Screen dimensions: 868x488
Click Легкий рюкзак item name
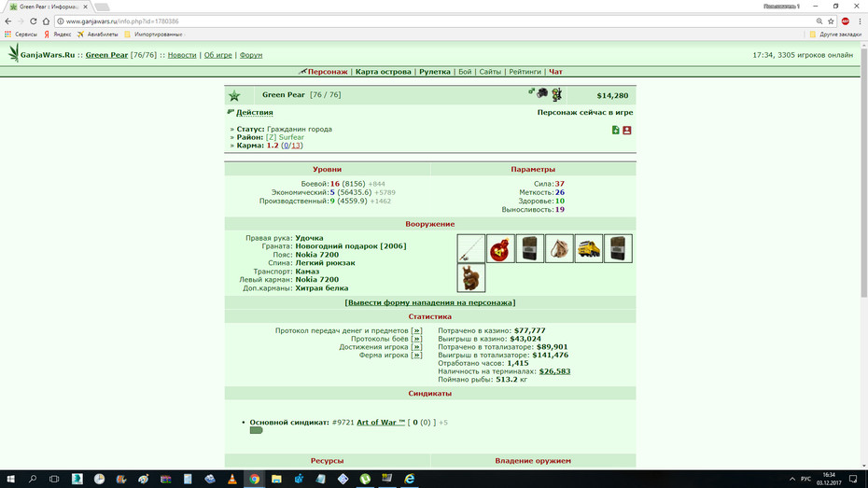325,263
